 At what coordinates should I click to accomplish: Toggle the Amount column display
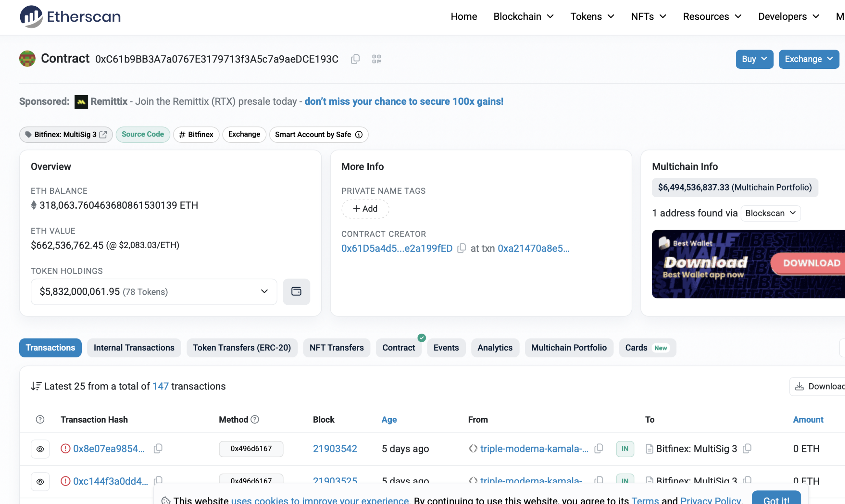pos(808,419)
